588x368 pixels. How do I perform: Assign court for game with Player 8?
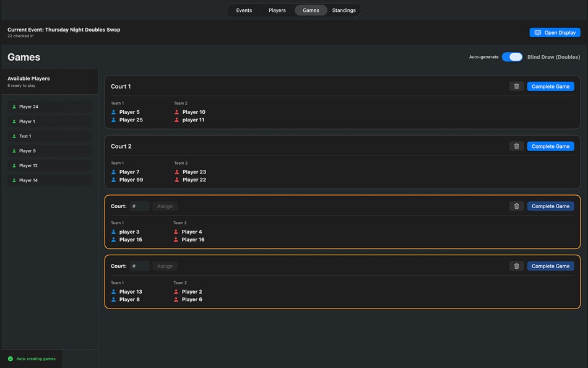coord(165,266)
